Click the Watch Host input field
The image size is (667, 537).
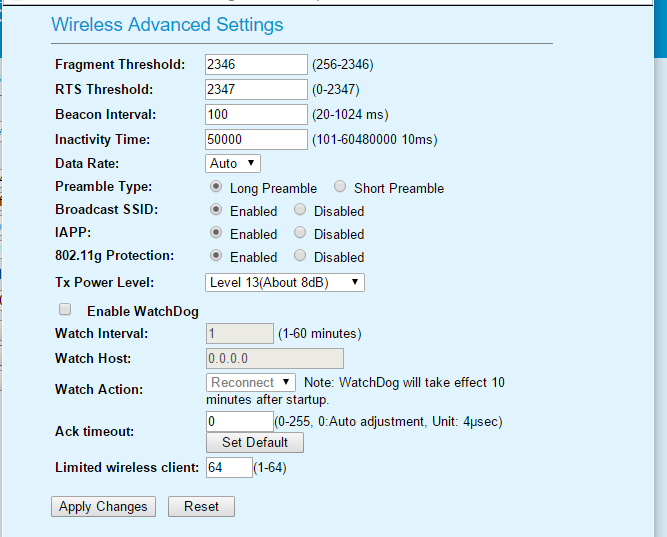click(275, 359)
